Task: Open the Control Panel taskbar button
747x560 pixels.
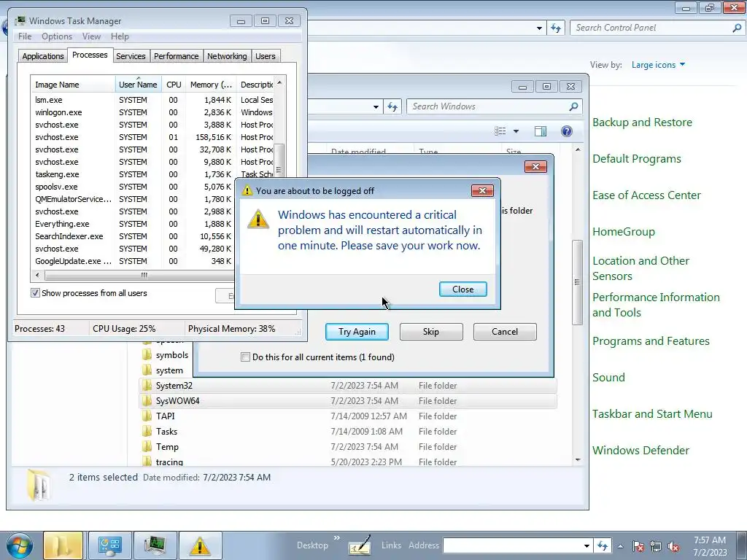Action: pyautogui.click(x=110, y=545)
